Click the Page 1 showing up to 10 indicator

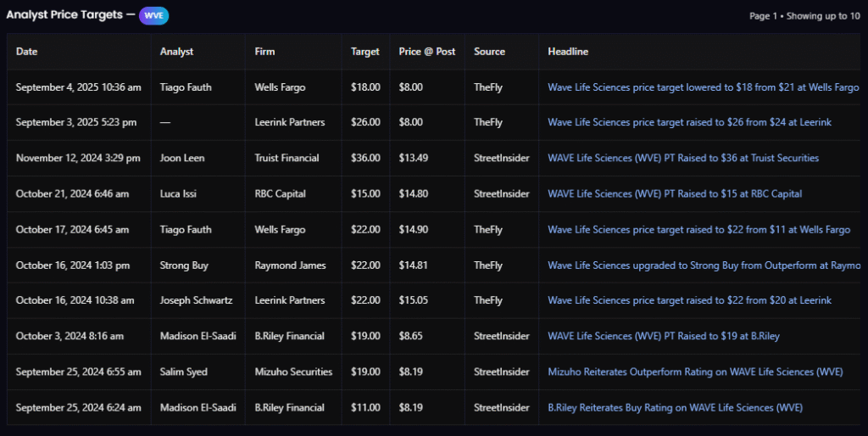(804, 16)
